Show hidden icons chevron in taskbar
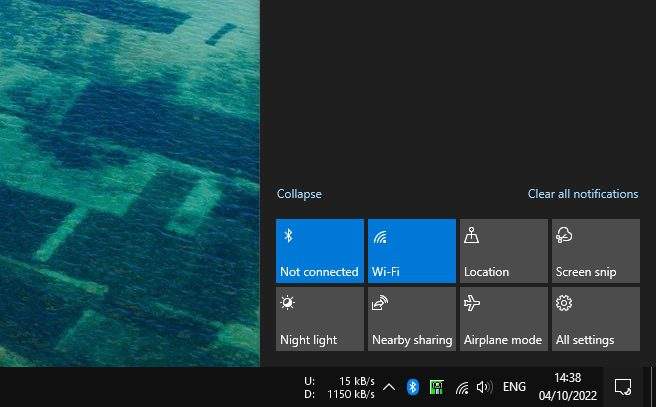 tap(389, 387)
